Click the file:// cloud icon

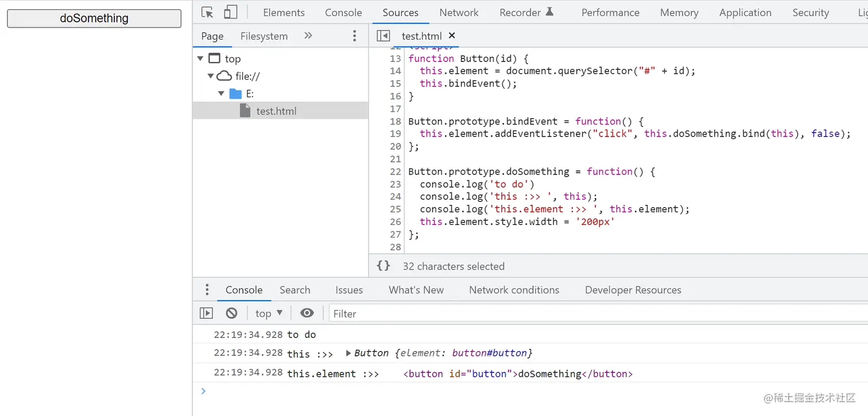pyautogui.click(x=224, y=76)
